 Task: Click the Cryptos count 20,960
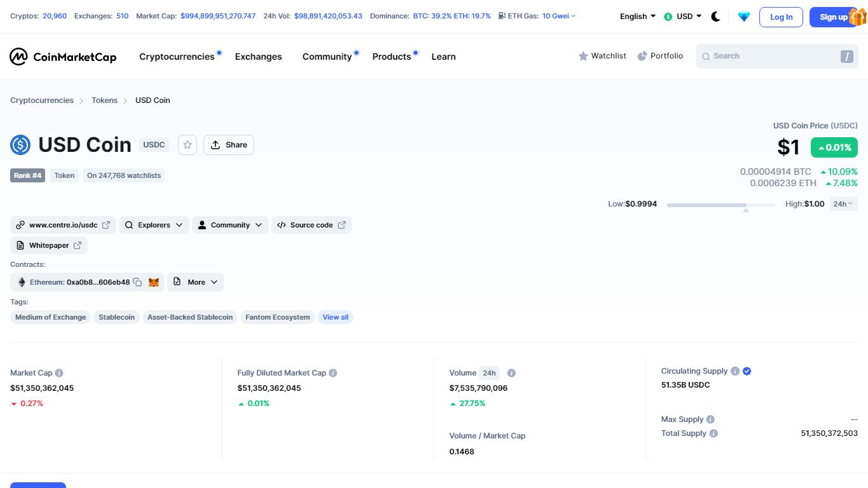point(55,16)
